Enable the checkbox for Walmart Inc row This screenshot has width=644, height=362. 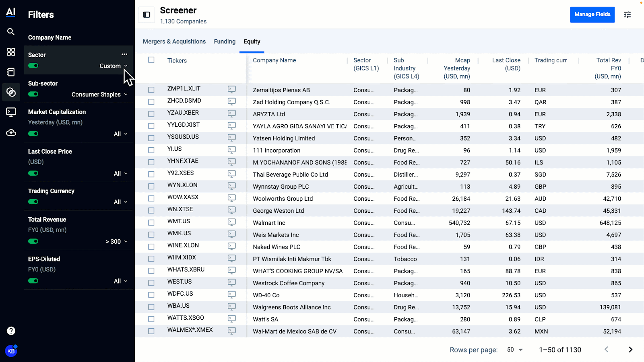coord(151,222)
